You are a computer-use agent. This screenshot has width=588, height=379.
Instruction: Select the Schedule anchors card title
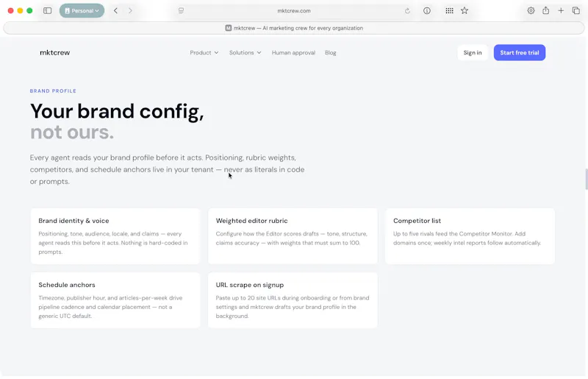coord(67,285)
